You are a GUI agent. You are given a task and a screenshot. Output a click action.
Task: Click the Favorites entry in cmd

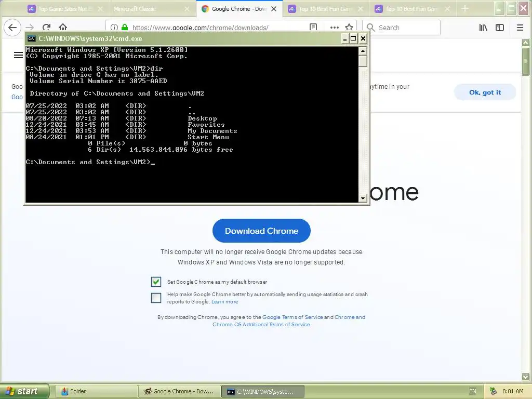206,125
